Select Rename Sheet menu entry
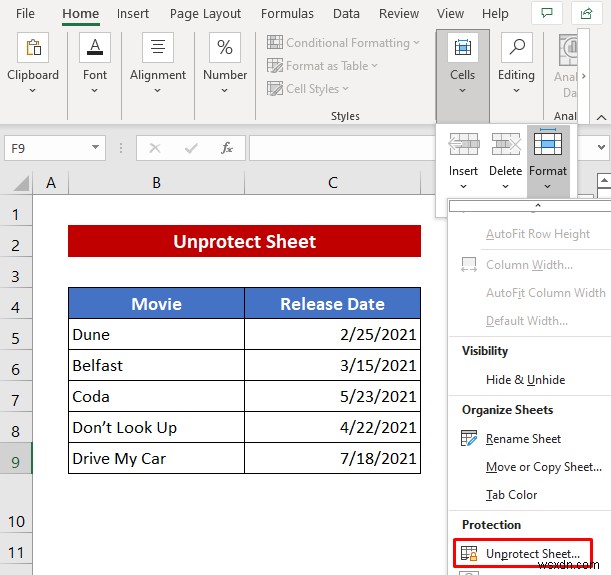The image size is (611, 575). [x=523, y=439]
